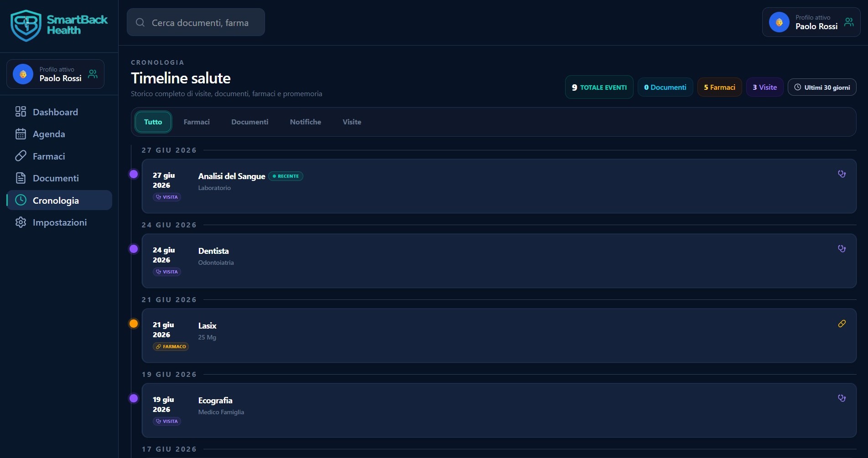This screenshot has height=458, width=868.
Task: Click the Timeline salute heading
Action: point(181,78)
